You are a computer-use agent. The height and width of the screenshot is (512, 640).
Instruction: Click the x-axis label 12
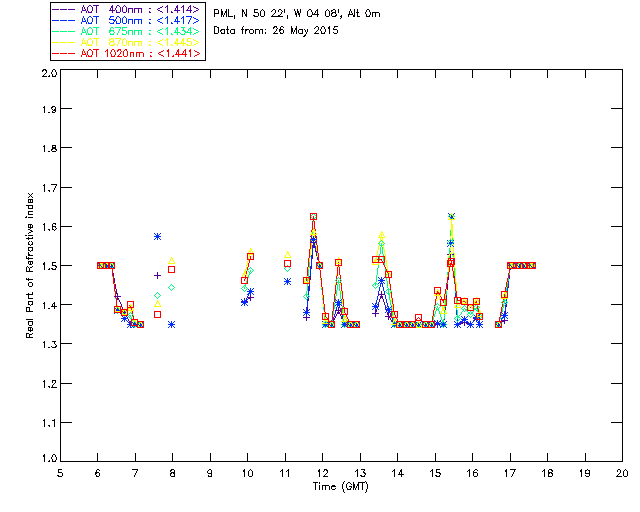point(322,473)
